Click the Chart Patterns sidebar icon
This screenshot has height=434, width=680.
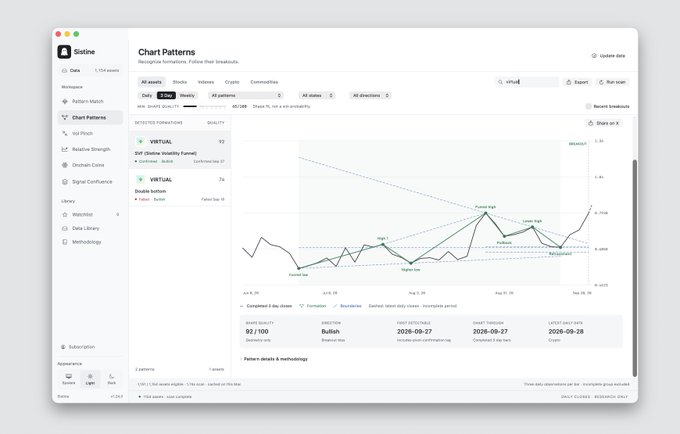65,117
